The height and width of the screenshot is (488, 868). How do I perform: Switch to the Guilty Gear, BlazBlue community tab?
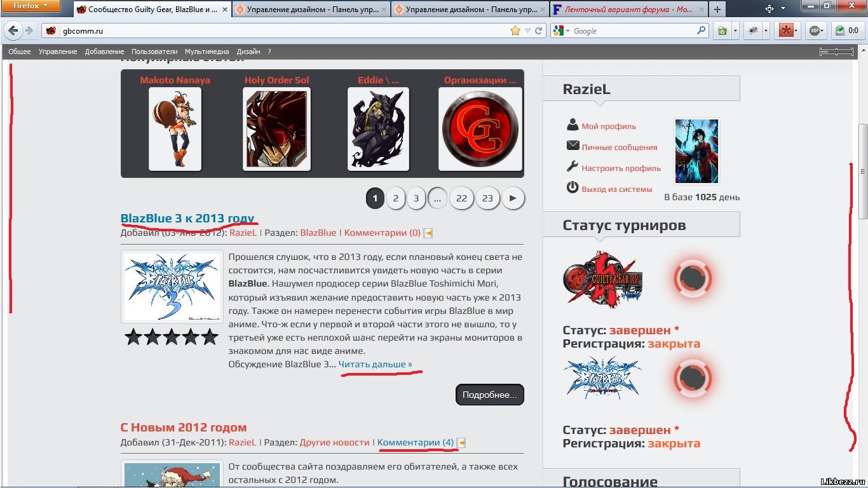152,10
